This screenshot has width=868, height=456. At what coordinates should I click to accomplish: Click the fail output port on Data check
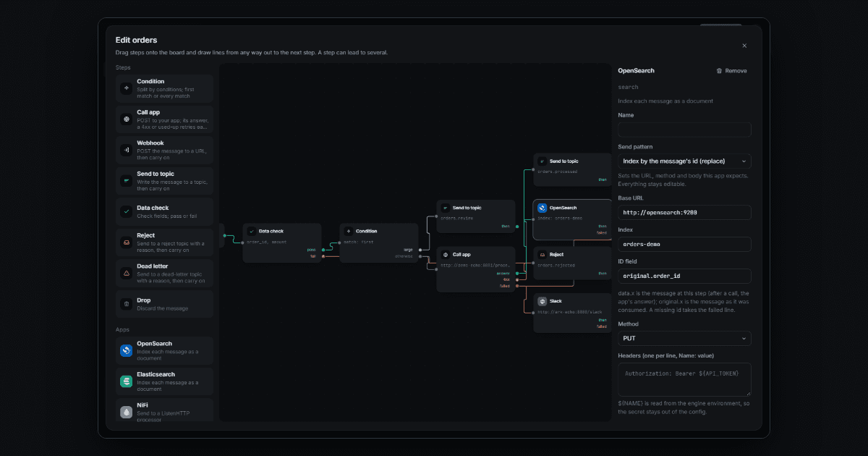point(323,256)
